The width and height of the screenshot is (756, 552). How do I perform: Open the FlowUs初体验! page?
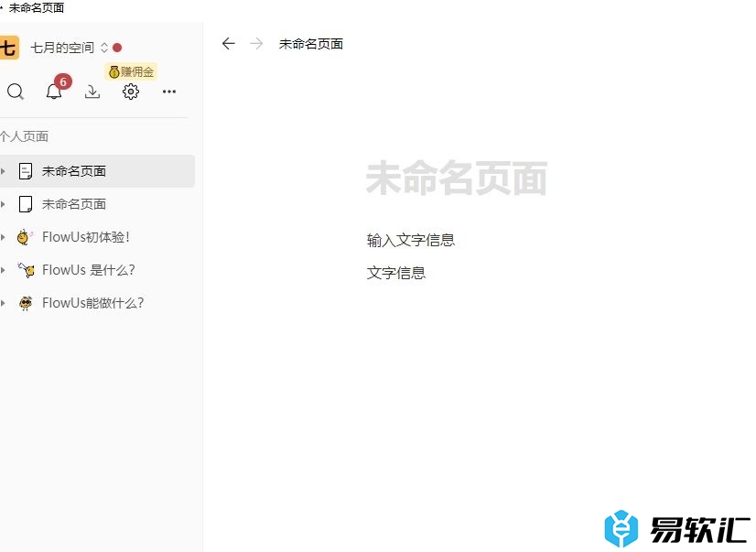click(96, 237)
